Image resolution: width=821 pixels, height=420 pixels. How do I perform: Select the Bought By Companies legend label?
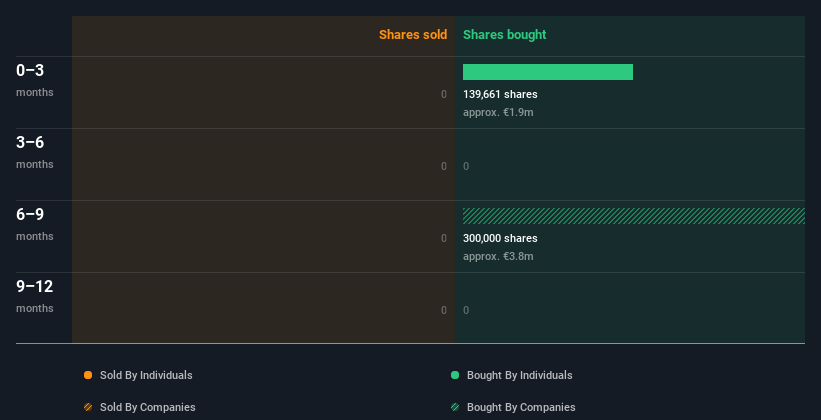tap(521, 407)
